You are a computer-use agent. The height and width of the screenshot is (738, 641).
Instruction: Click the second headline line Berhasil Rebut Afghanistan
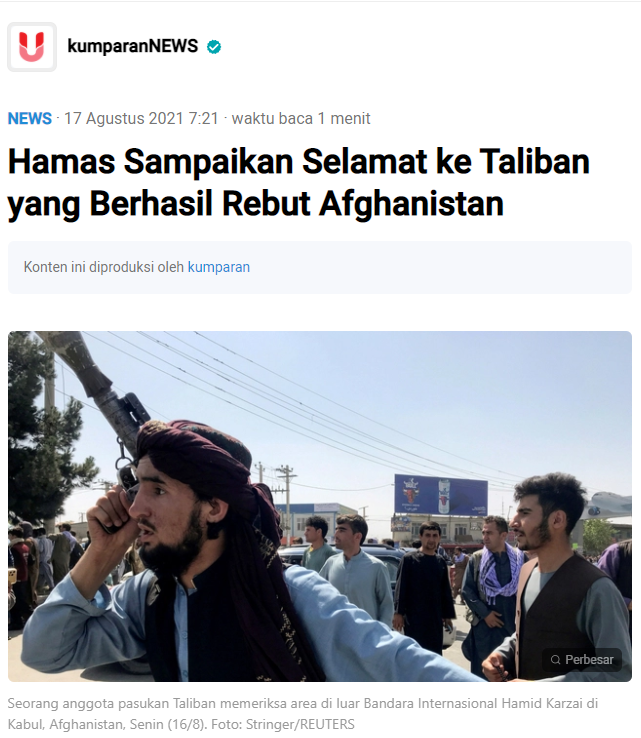297,204
